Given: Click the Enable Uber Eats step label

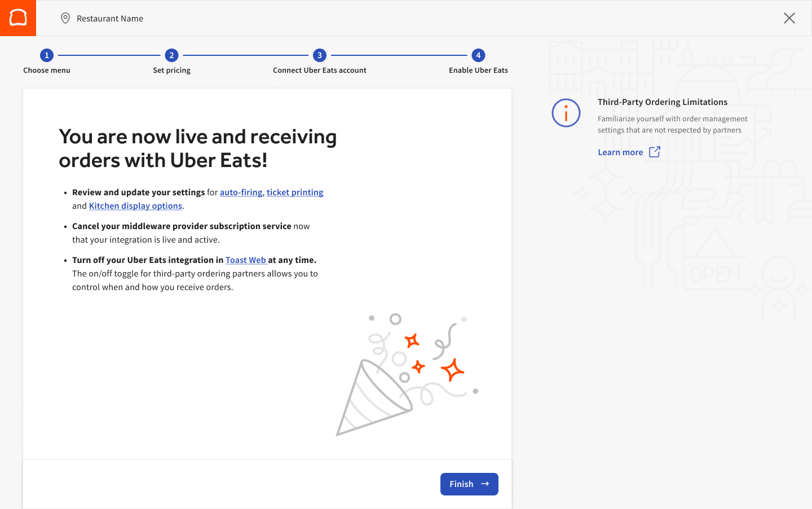Looking at the screenshot, I should coord(478,70).
